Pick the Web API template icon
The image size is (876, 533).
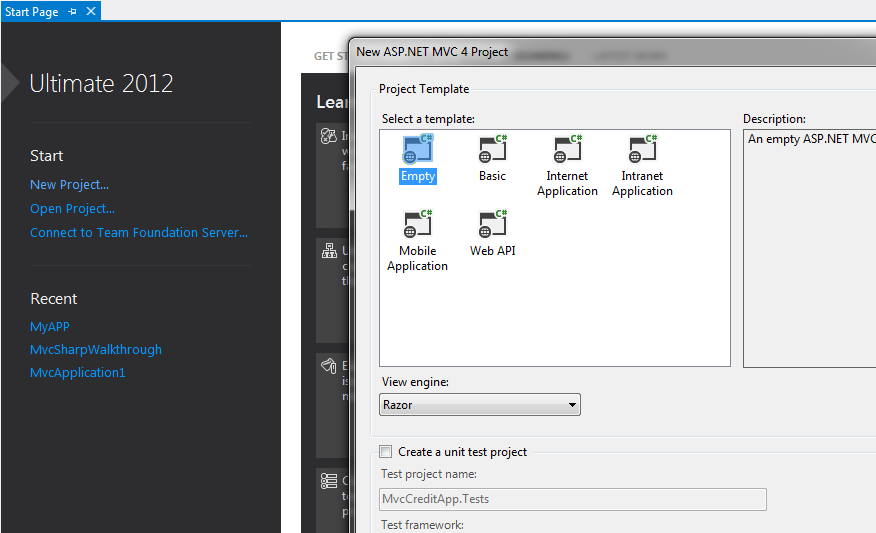pos(492,224)
